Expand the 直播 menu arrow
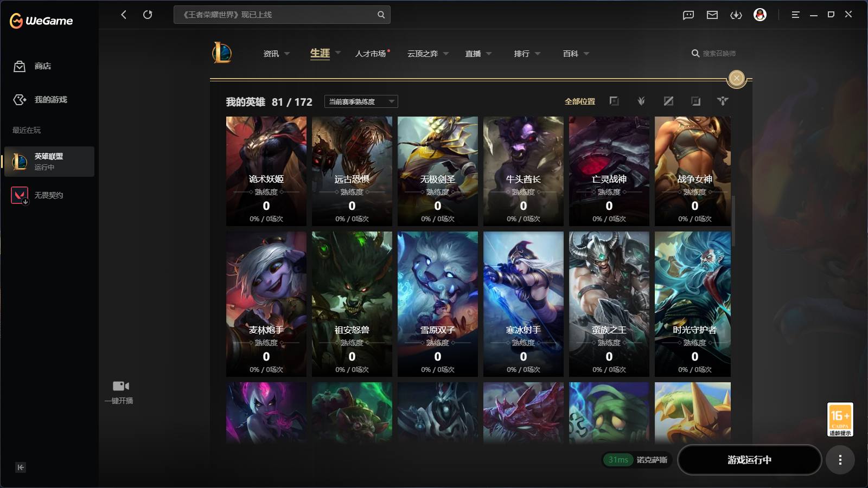Viewport: 868px width, 488px height. [489, 54]
